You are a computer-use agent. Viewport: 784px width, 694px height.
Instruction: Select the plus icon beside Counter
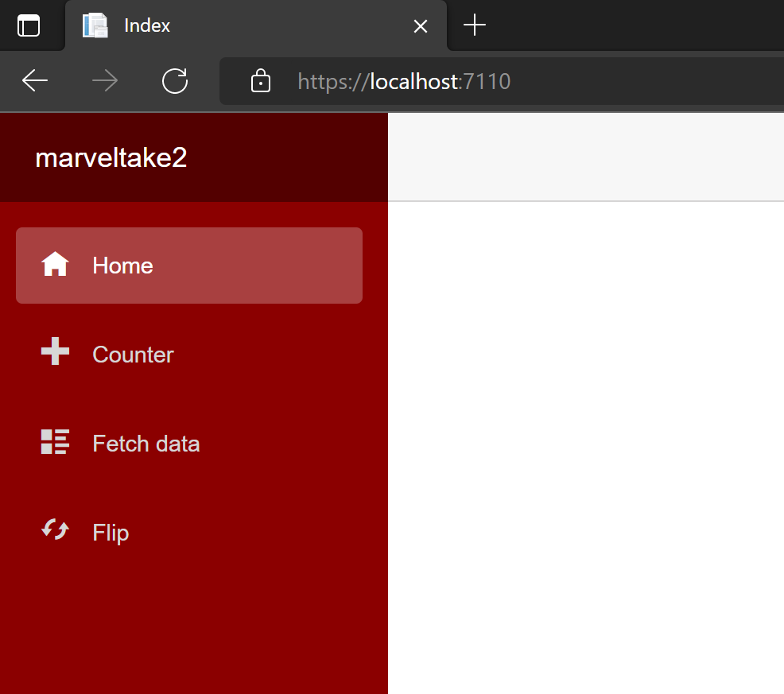click(x=55, y=352)
